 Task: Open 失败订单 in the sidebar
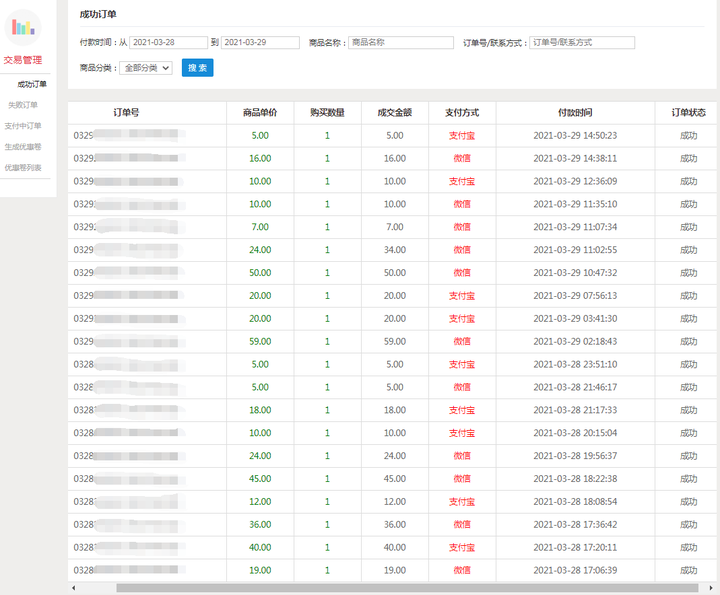(23, 105)
